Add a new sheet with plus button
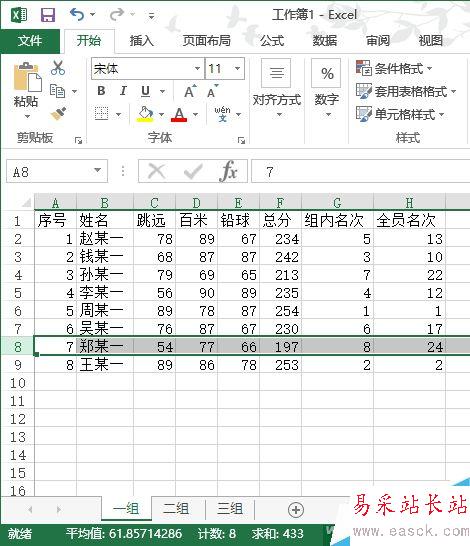The height and width of the screenshot is (546, 470). [x=296, y=510]
